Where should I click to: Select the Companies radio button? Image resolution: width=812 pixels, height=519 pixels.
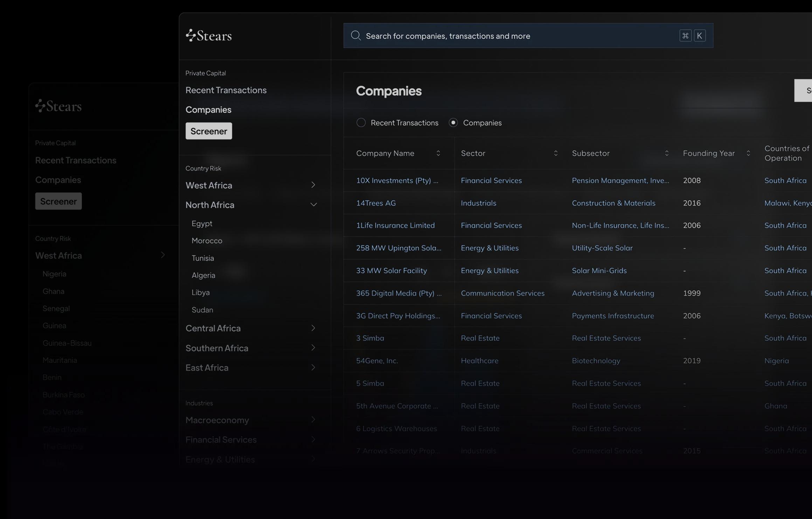coord(453,123)
